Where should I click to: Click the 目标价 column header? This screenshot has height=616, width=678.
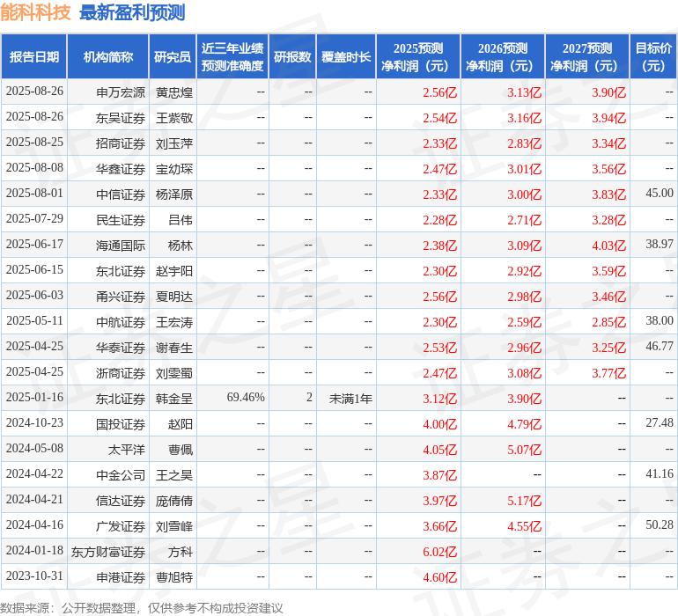tap(653, 57)
